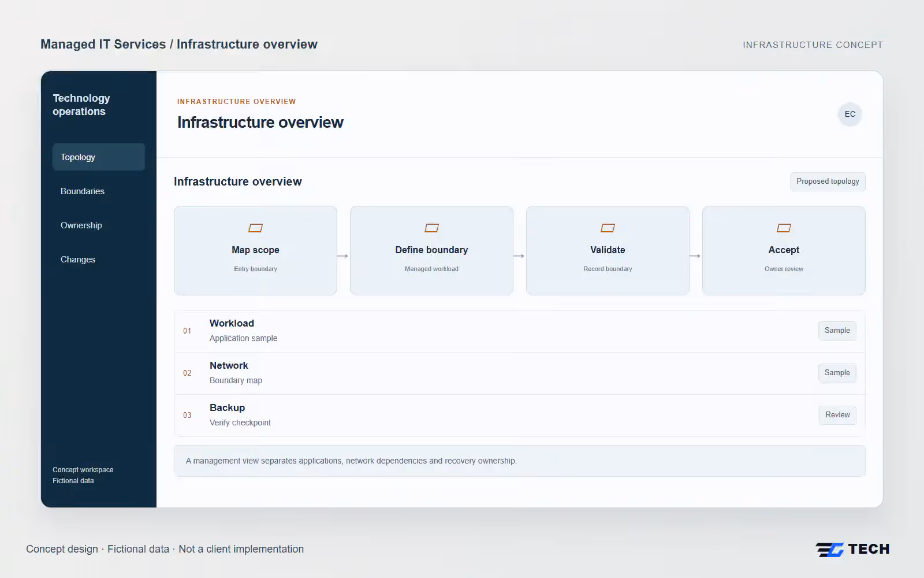Click row number 03
Image resolution: width=924 pixels, height=578 pixels.
point(187,415)
